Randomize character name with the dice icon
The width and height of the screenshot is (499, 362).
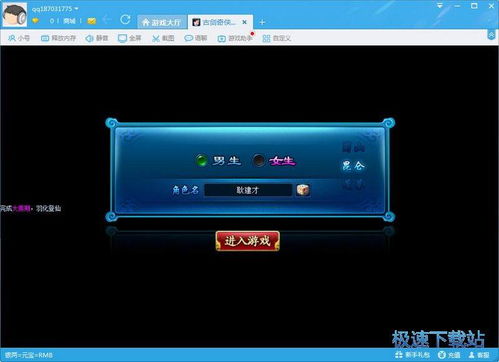pos(303,190)
